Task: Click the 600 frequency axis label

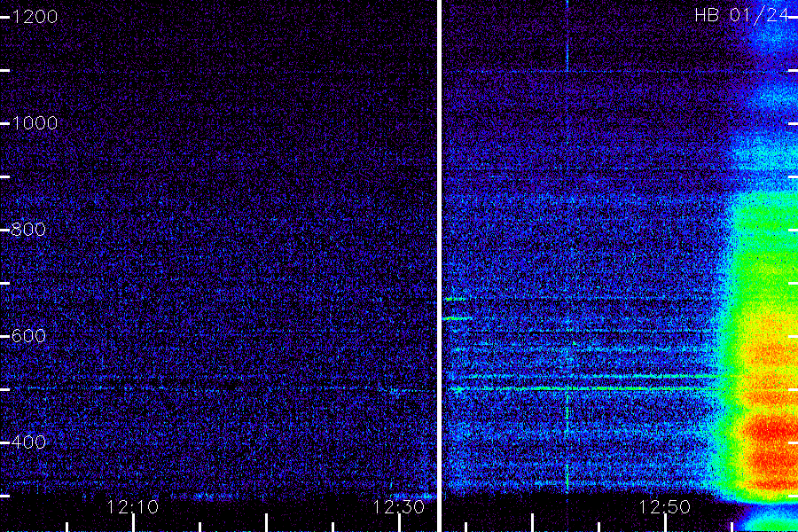Action: click(28, 335)
